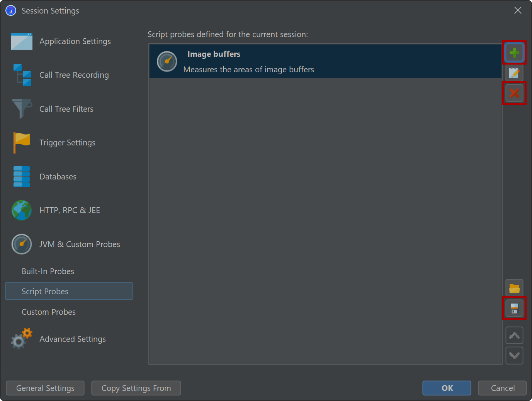Open Built-In Probes subsection
Image resolution: width=532 pixels, height=401 pixels.
(x=48, y=271)
